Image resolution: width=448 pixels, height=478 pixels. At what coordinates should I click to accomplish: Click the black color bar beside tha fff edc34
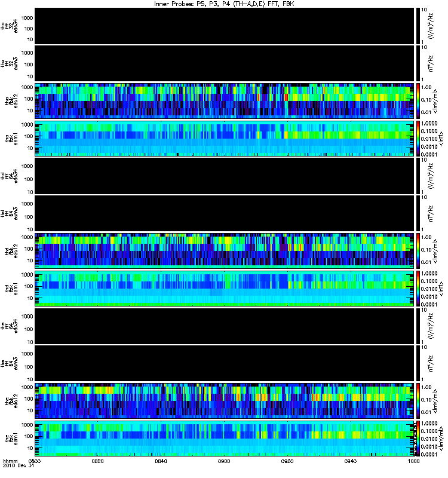(x=418, y=26)
